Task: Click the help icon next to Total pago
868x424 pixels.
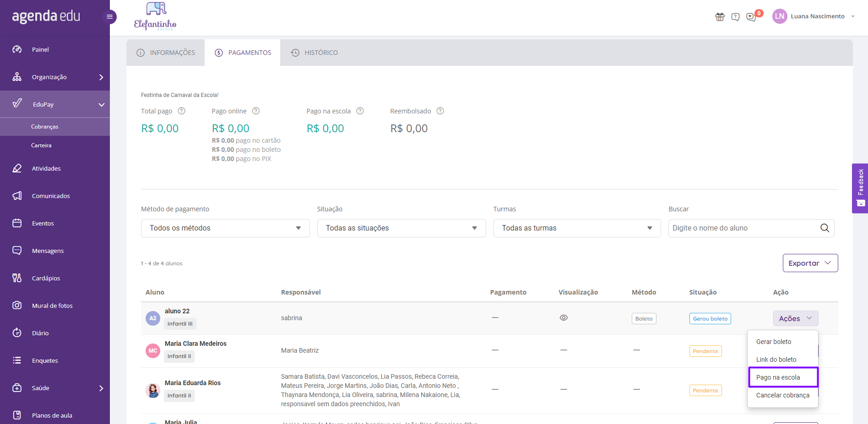Action: (x=181, y=111)
